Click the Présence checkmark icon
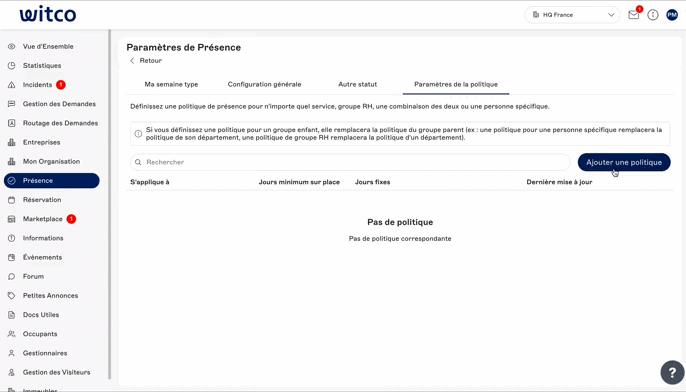 (11, 181)
